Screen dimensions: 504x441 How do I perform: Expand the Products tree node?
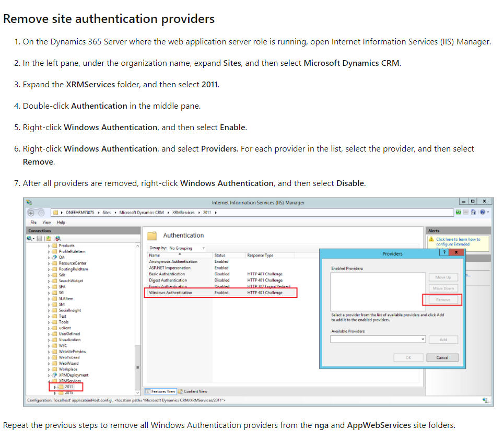(x=49, y=246)
